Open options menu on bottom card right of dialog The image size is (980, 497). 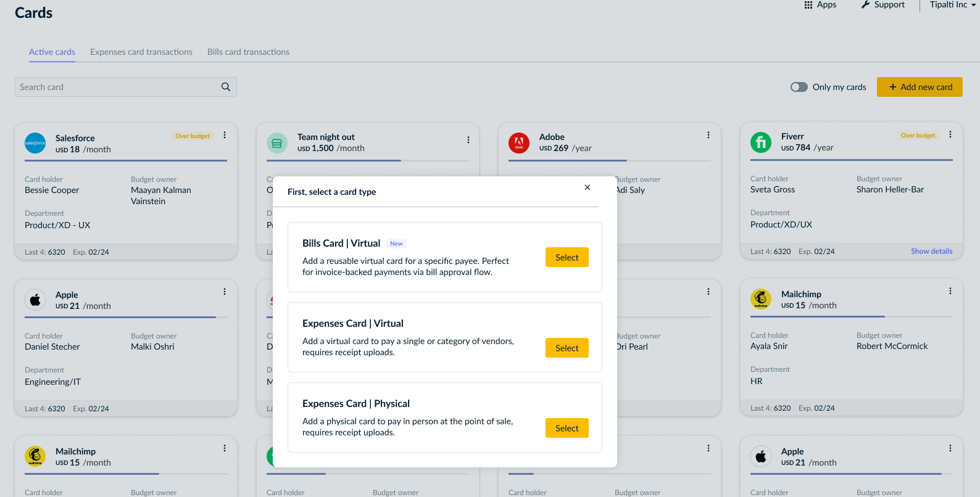pyautogui.click(x=708, y=448)
